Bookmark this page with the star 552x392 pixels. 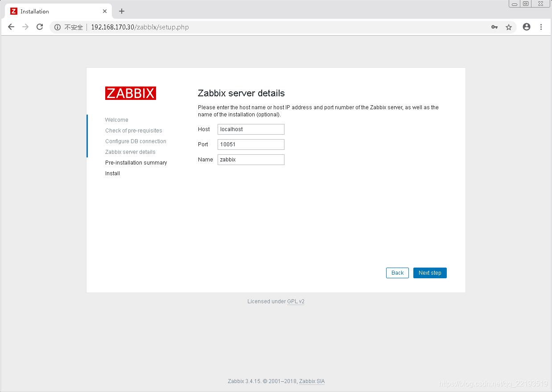[509, 27]
